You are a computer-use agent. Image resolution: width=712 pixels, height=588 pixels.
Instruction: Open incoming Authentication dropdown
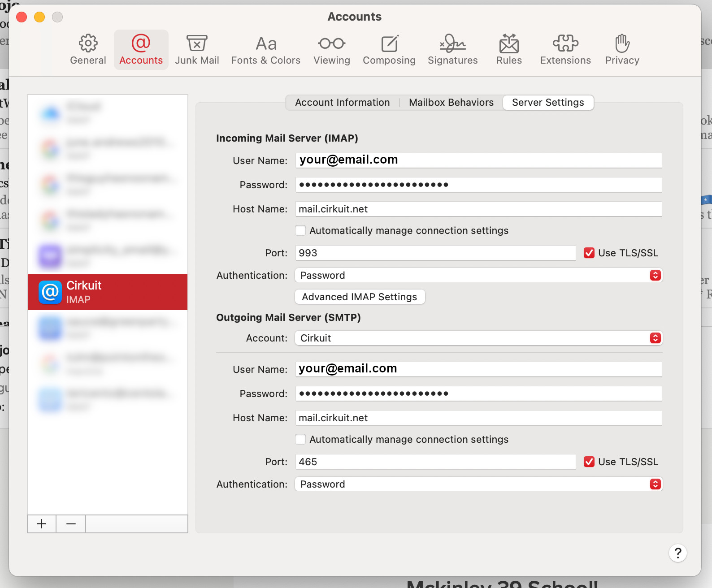point(478,275)
